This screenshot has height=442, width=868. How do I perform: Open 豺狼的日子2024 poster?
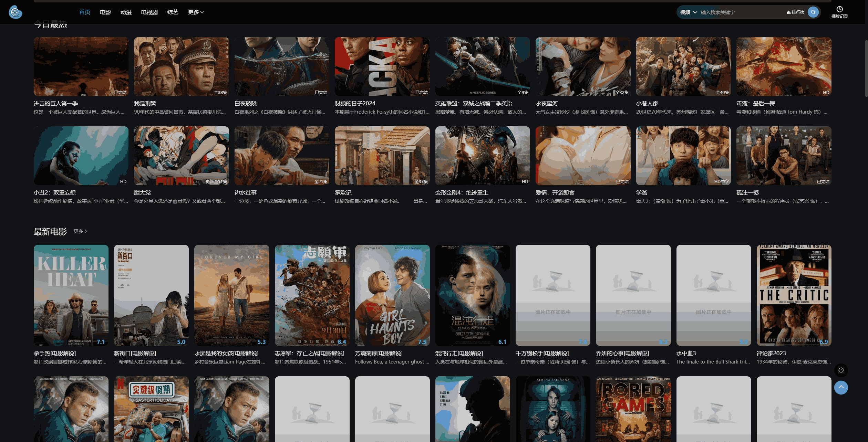[382, 66]
